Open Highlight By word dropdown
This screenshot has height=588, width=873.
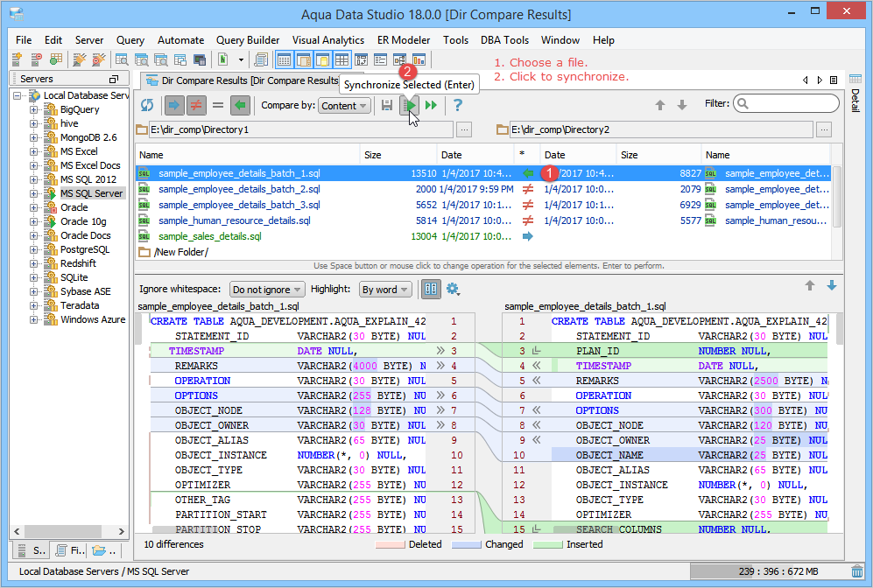click(385, 290)
